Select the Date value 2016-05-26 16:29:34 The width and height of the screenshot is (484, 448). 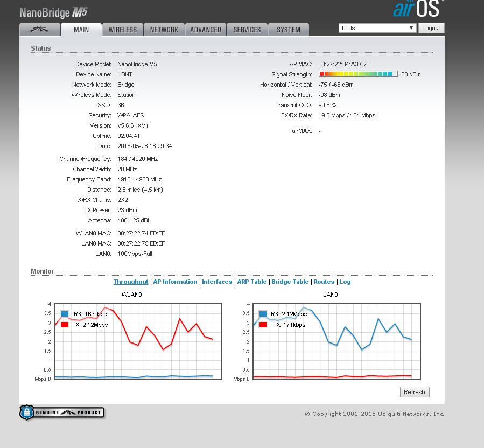pyautogui.click(x=144, y=146)
